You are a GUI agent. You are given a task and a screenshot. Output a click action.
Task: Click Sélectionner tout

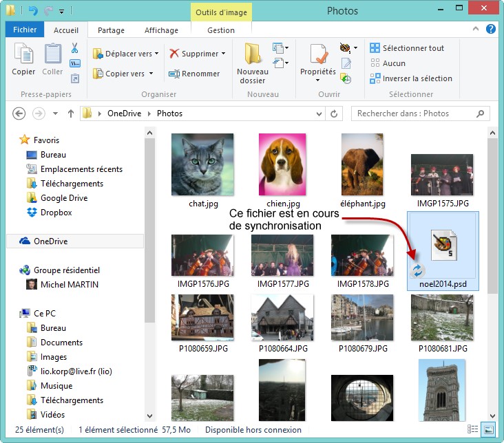(x=412, y=48)
